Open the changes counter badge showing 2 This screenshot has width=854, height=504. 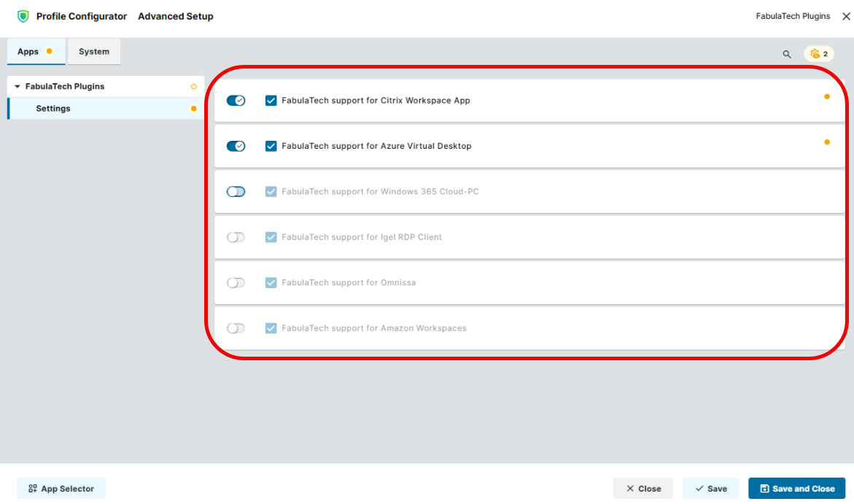819,54
